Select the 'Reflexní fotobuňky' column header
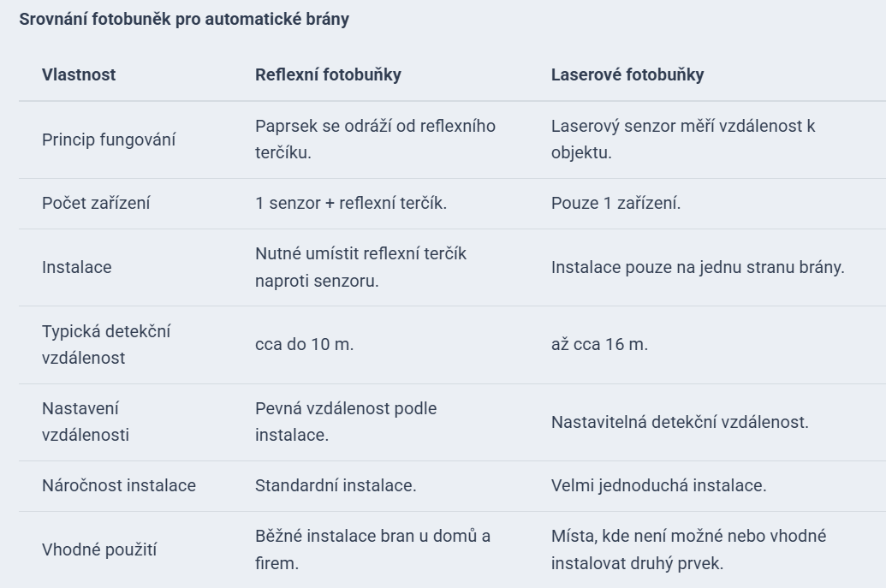Screen dimensions: 886x588 click(329, 74)
